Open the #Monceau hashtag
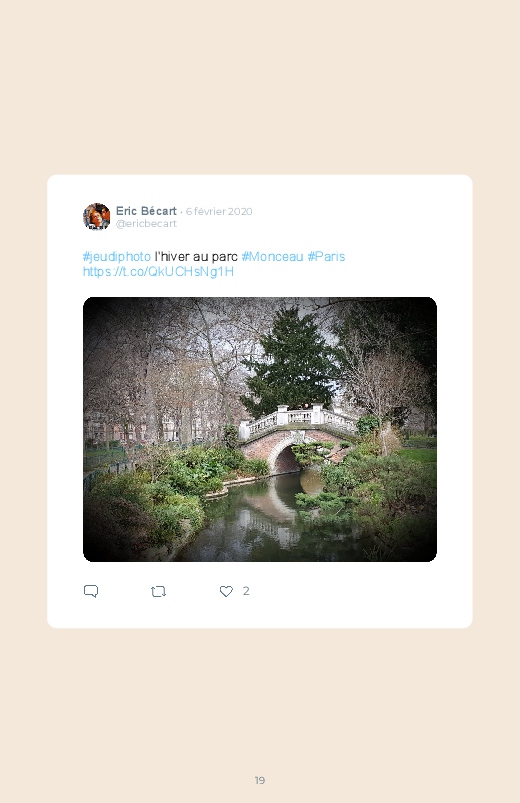This screenshot has width=520, height=803. [x=272, y=257]
